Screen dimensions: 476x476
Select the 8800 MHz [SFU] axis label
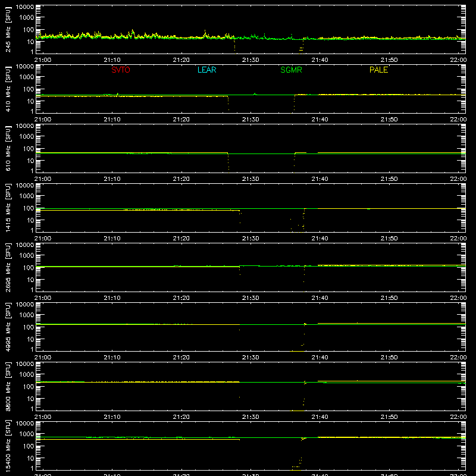[x=8, y=386]
